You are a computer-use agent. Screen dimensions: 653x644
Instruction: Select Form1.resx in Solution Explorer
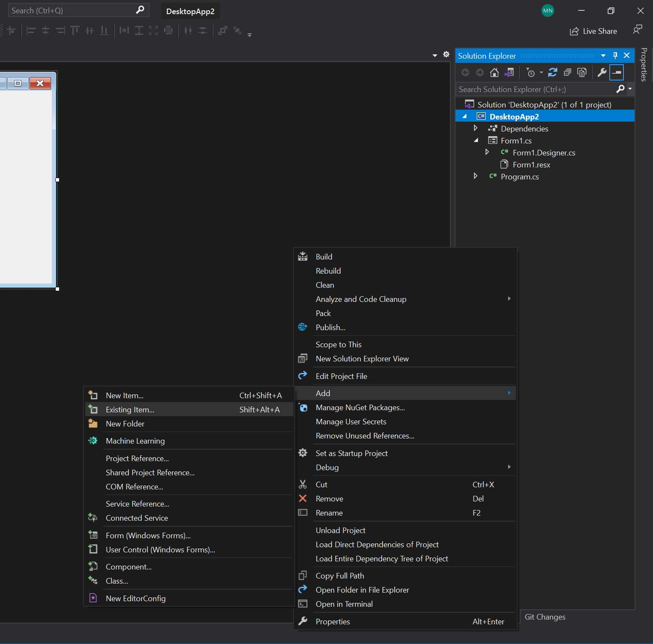pos(531,165)
